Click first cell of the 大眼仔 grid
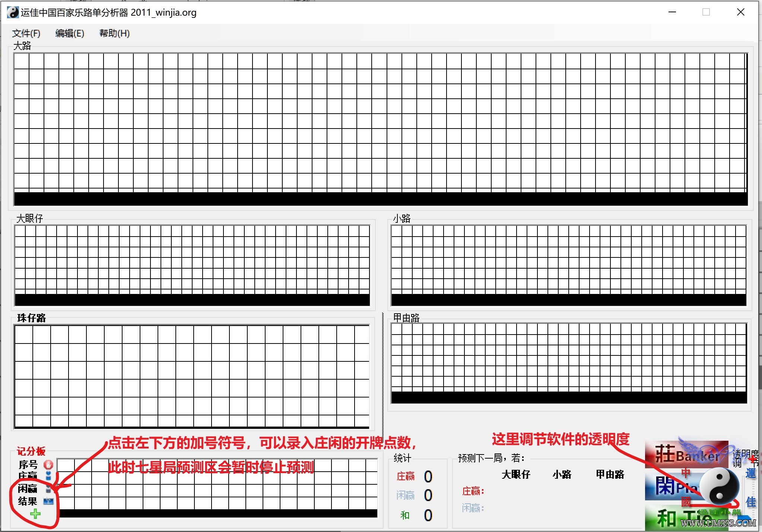The height and width of the screenshot is (532, 762). (20, 231)
